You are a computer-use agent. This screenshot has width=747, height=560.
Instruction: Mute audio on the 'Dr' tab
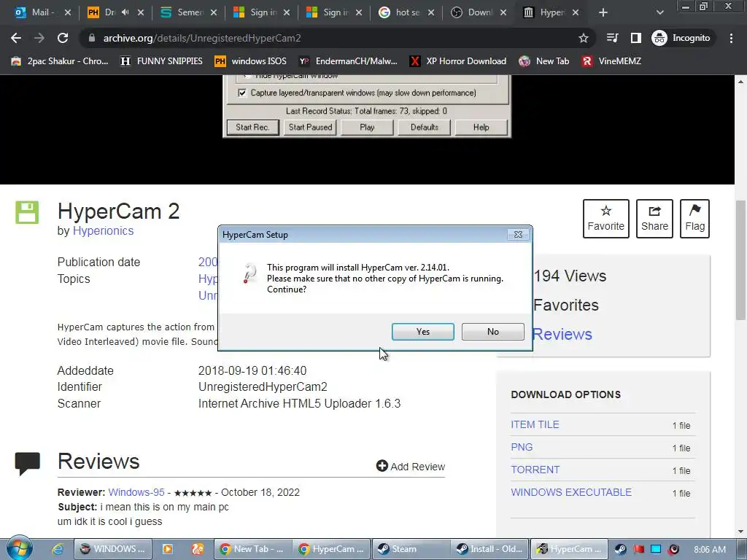coord(125,12)
